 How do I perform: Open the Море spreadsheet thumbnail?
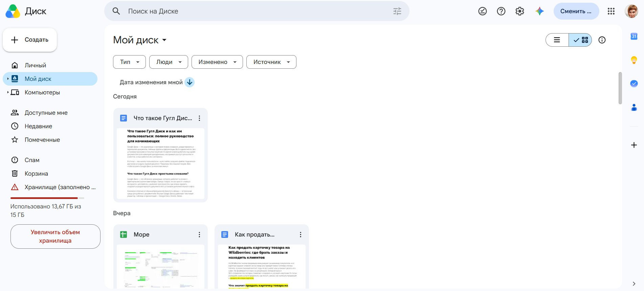(160, 266)
